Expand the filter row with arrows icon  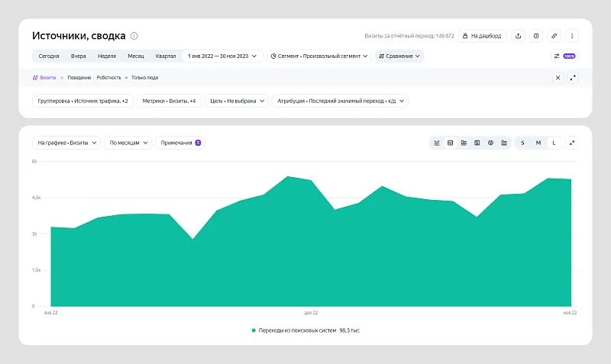tap(573, 78)
